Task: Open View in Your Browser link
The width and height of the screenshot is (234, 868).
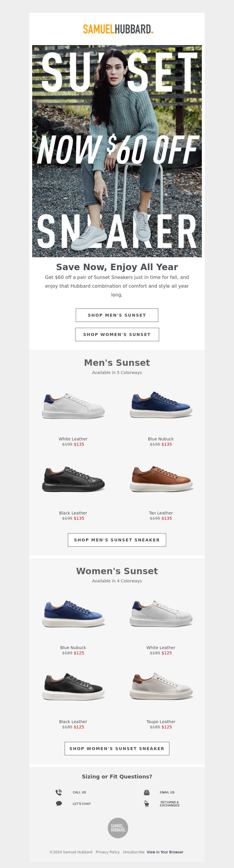Action: 165,852
